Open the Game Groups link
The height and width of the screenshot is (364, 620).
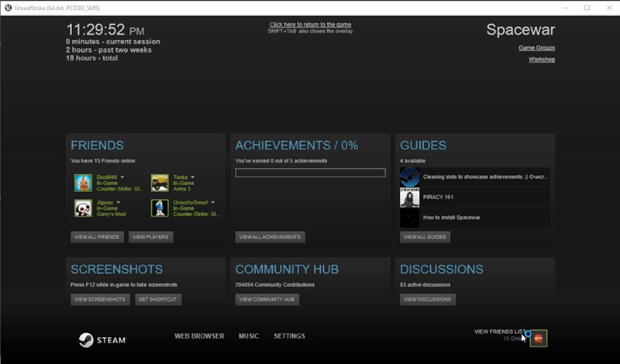pos(537,48)
